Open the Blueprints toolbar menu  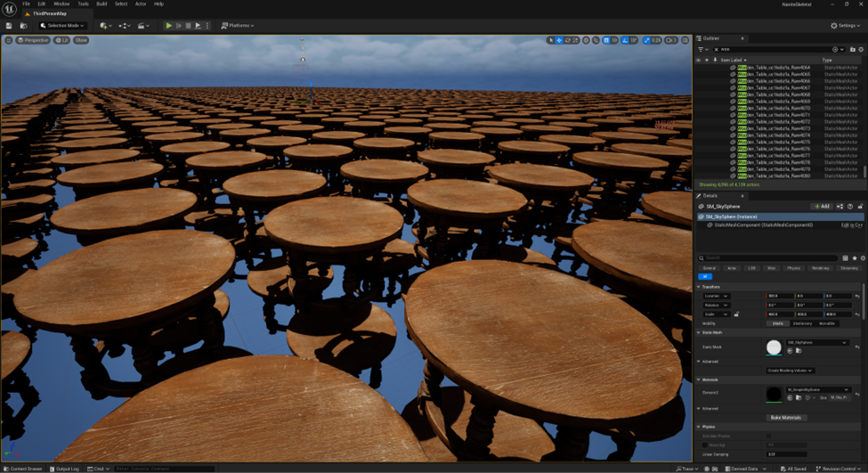[125, 26]
